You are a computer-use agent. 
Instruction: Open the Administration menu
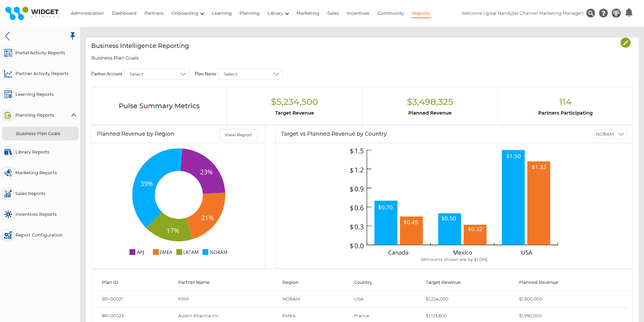click(87, 13)
